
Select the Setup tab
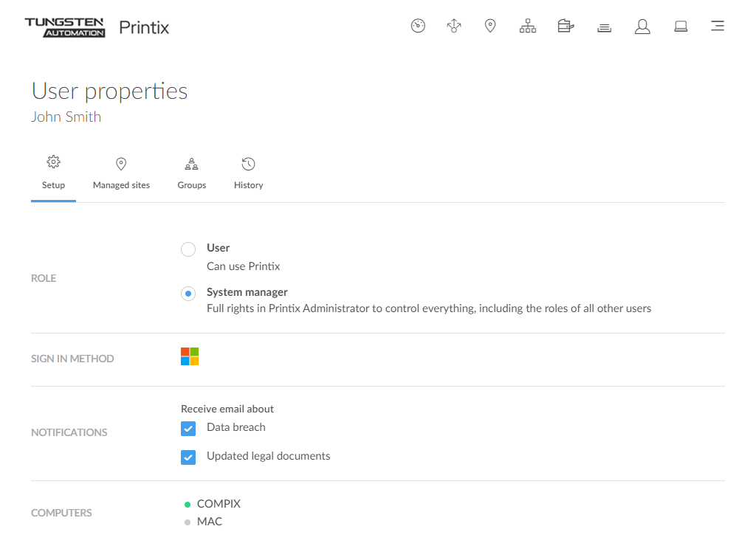[53, 173]
